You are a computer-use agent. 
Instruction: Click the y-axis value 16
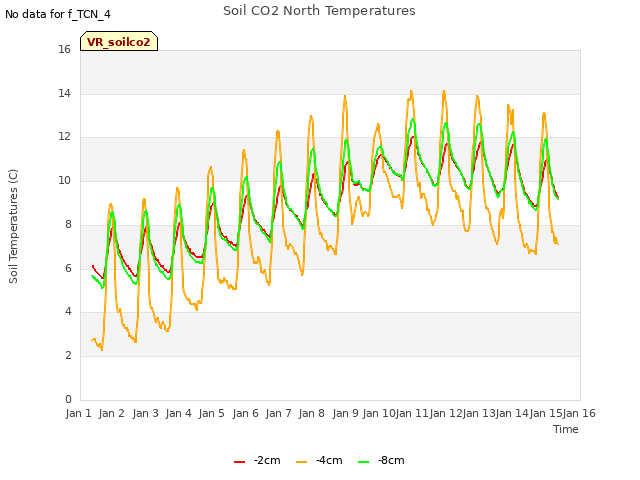tap(64, 49)
